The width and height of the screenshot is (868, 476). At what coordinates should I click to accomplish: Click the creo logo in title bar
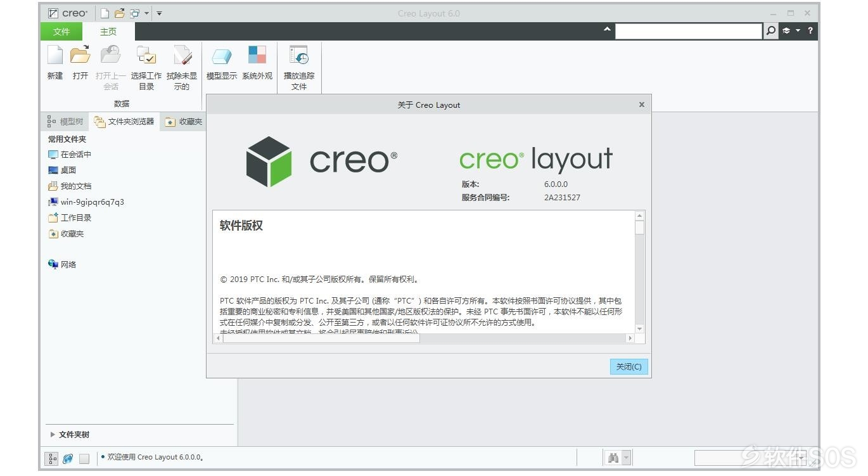[x=68, y=13]
